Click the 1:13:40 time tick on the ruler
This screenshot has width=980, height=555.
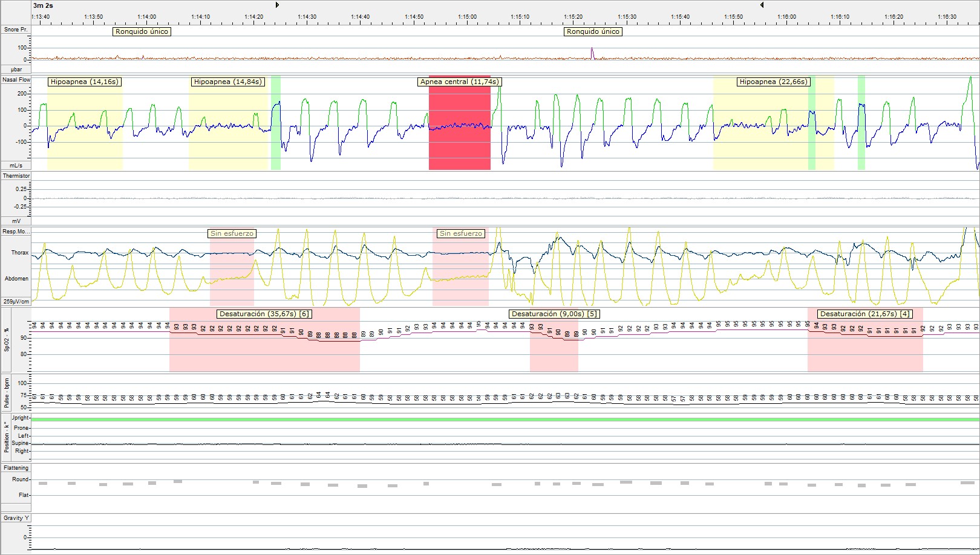click(x=41, y=17)
